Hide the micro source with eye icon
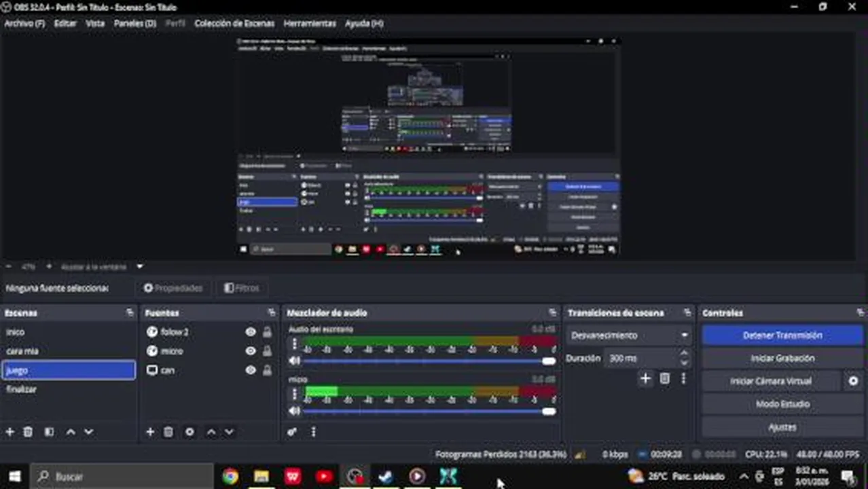Image resolution: width=868 pixels, height=489 pixels. pyautogui.click(x=251, y=351)
